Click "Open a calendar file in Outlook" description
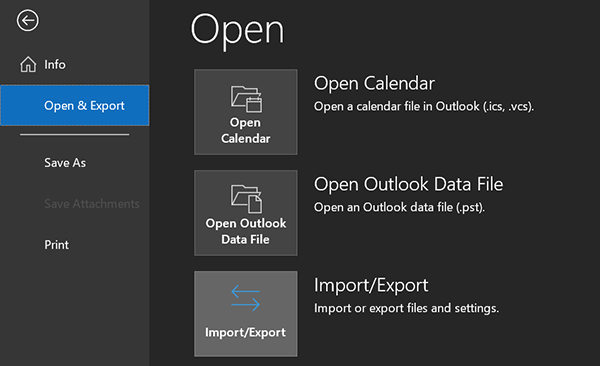The height and width of the screenshot is (366, 600). point(424,106)
